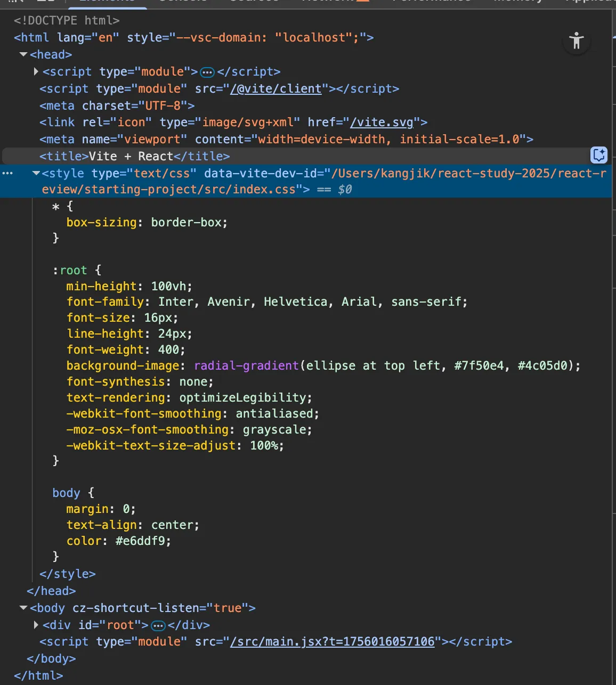Click the "color: #e6ddf9;" declaration

(x=119, y=541)
